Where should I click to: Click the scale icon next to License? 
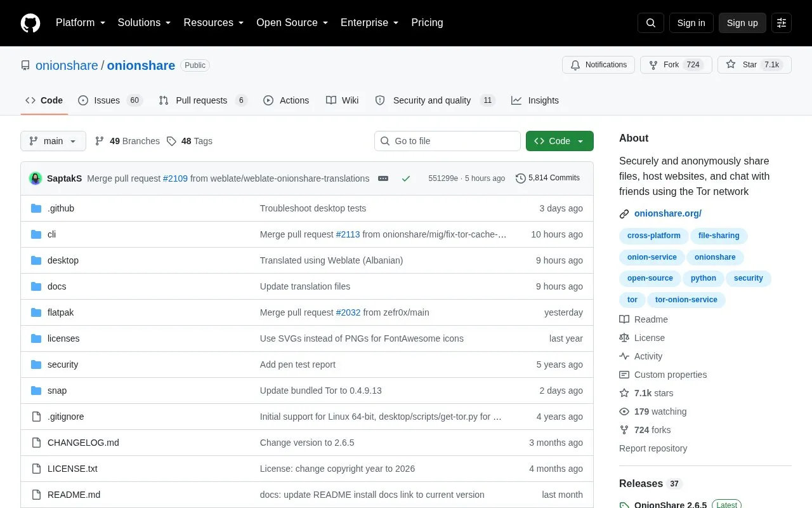(624, 338)
